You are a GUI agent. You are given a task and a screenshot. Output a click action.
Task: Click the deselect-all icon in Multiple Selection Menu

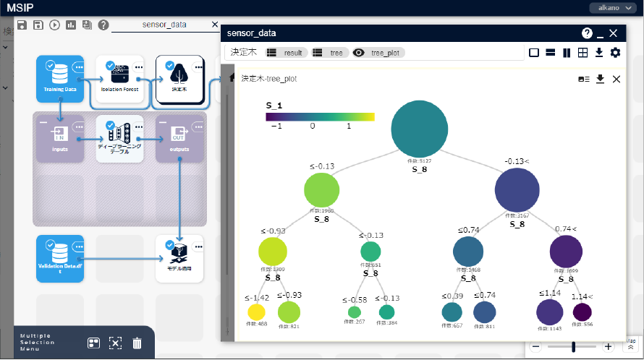(115, 343)
